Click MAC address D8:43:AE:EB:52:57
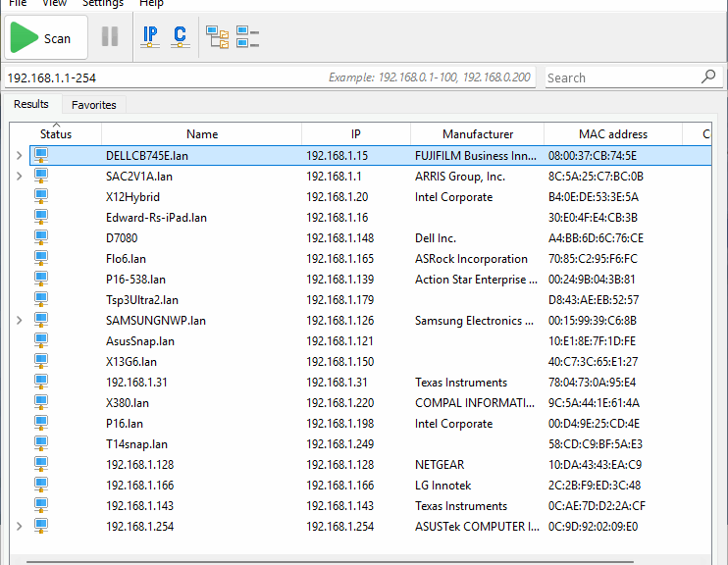This screenshot has width=728, height=565. (594, 300)
